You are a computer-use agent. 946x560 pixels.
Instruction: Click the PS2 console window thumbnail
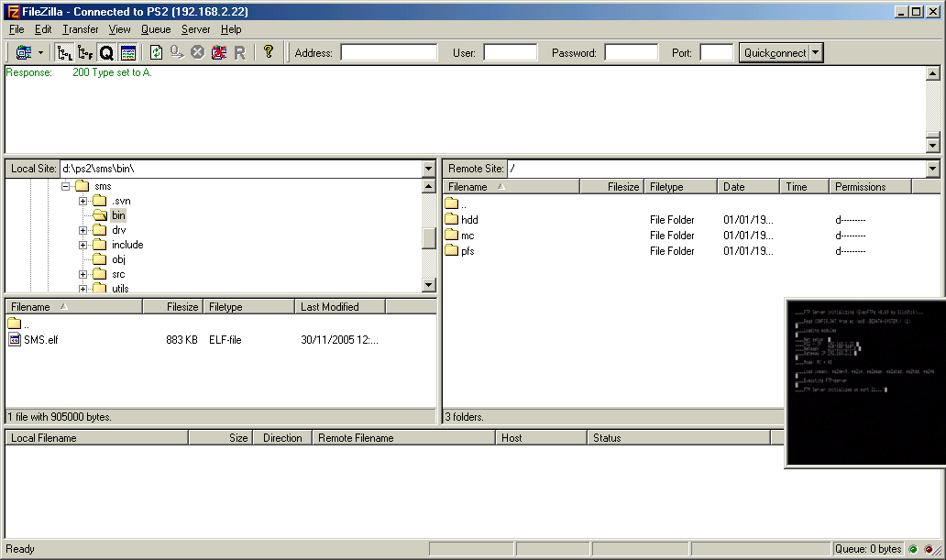click(x=865, y=382)
